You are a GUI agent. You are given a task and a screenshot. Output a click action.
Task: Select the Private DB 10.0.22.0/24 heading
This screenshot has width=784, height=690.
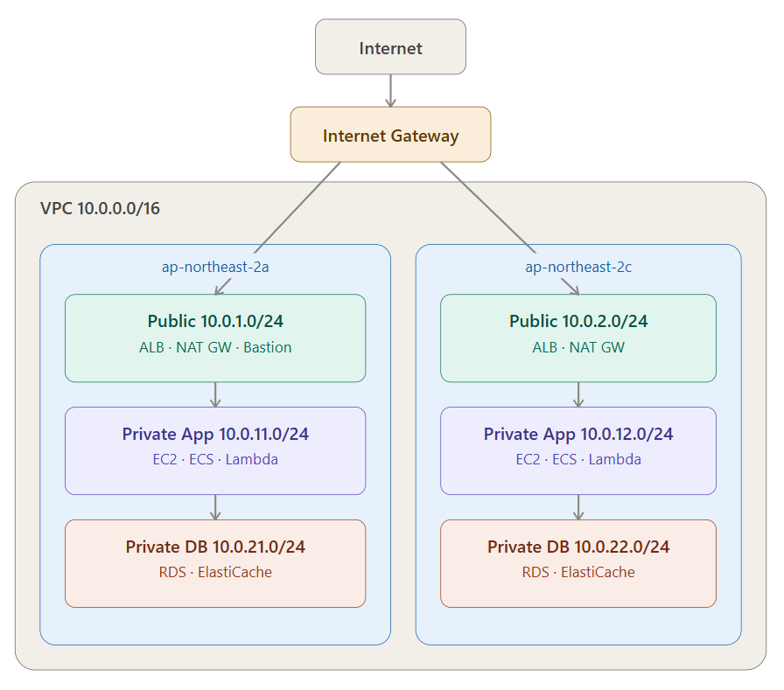(578, 547)
